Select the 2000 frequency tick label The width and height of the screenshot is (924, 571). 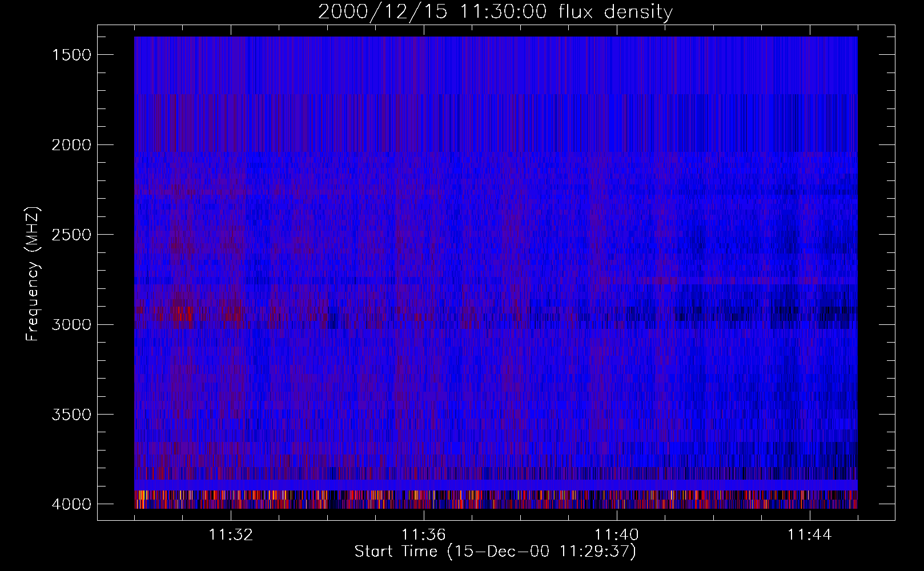[71, 145]
